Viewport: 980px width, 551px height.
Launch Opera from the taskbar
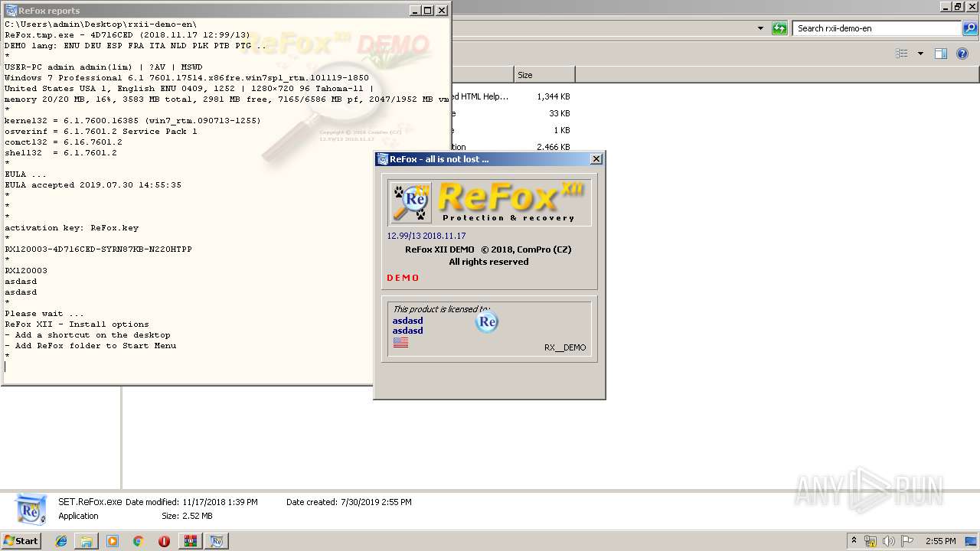tap(164, 541)
